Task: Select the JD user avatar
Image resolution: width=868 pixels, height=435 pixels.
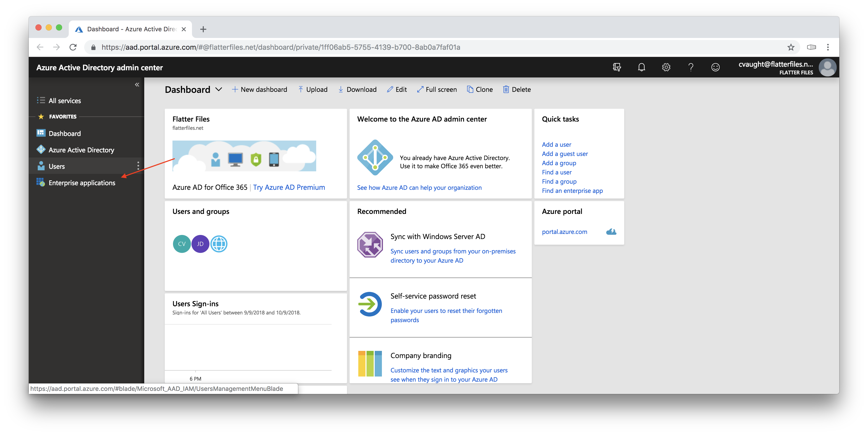Action: [200, 244]
